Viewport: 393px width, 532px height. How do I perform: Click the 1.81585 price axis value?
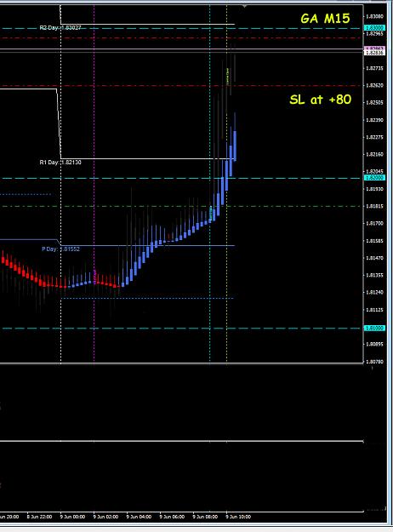[x=375, y=241]
